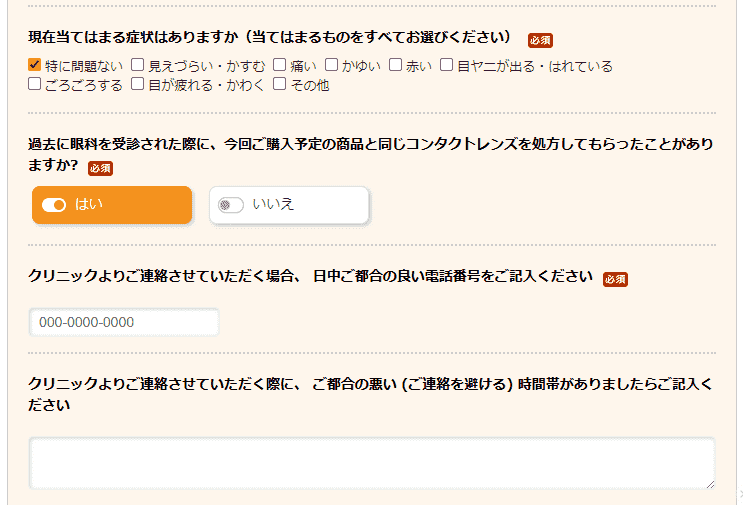Select the orange はい button
The height and width of the screenshot is (505, 743).
[112, 205]
